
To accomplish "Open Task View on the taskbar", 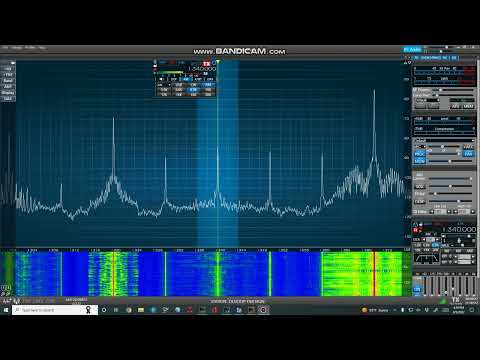I will pyautogui.click(x=116, y=310).
